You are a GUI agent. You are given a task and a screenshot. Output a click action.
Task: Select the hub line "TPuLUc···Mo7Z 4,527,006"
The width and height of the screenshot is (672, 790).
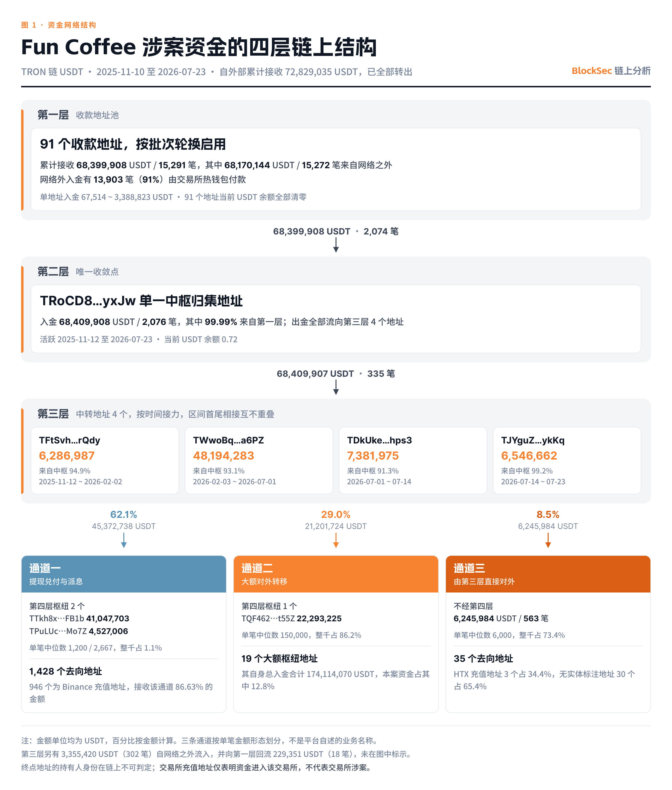(78, 631)
